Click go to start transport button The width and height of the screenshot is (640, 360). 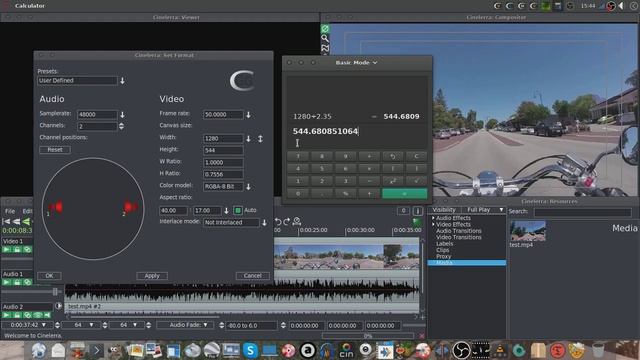tap(6, 222)
